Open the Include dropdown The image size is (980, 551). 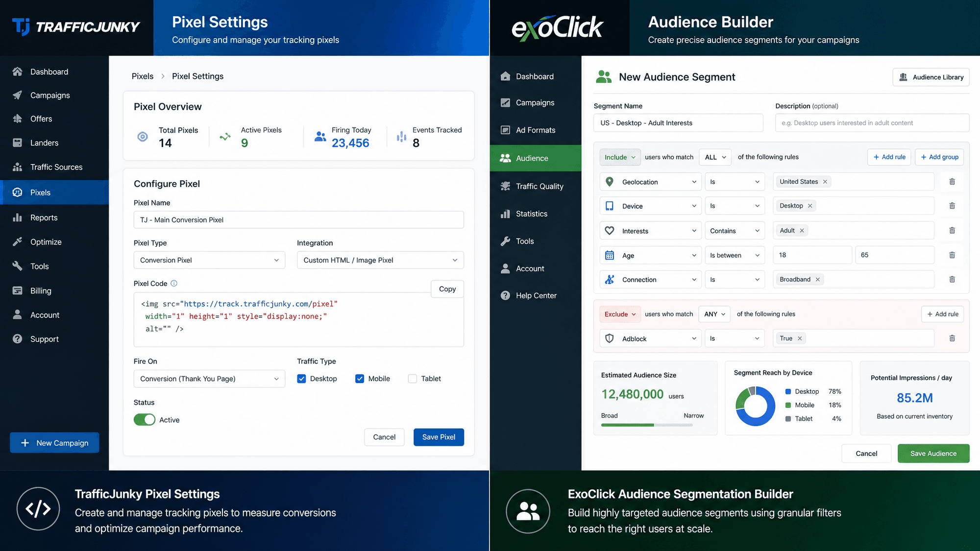click(x=620, y=157)
